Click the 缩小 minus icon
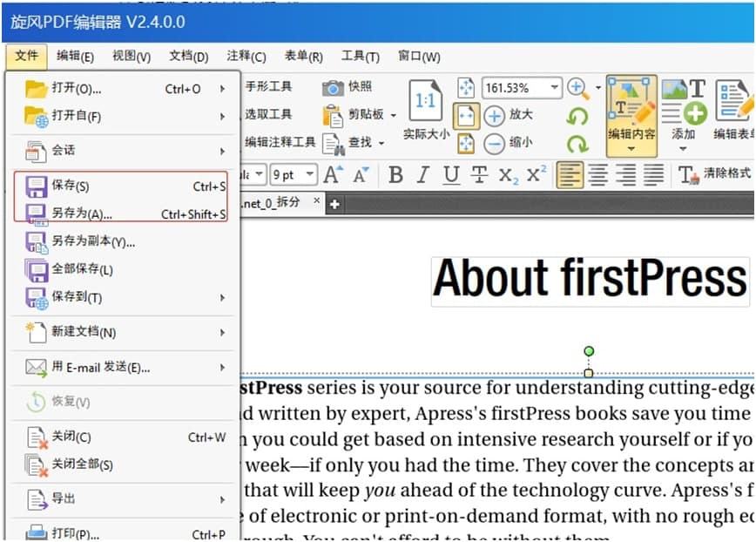The width and height of the screenshot is (756, 542). (x=494, y=144)
